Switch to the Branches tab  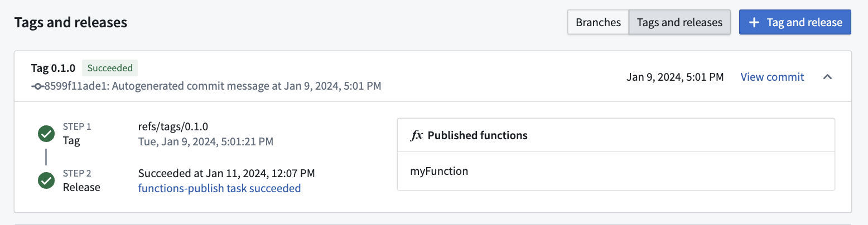click(598, 22)
